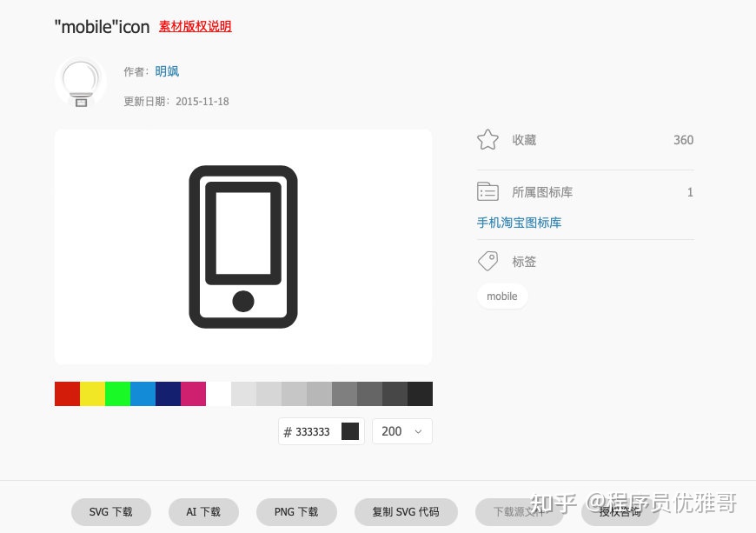Open author 明飒's profile link
This screenshot has height=533, width=756.
pyautogui.click(x=167, y=71)
